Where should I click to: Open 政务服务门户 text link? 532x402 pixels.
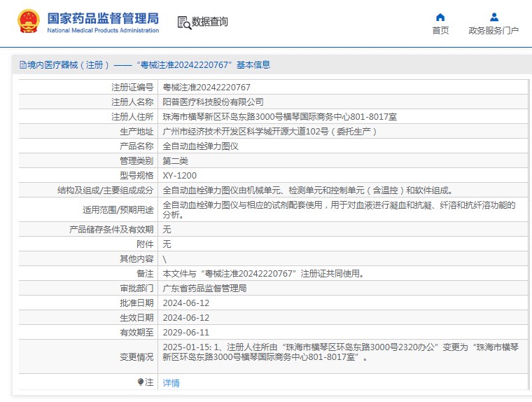[x=493, y=31]
